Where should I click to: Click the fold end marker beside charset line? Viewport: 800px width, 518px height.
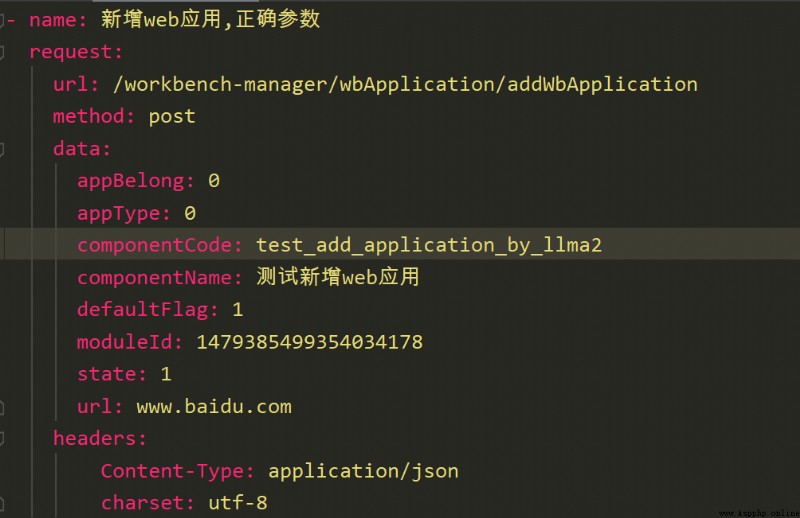coord(2,504)
